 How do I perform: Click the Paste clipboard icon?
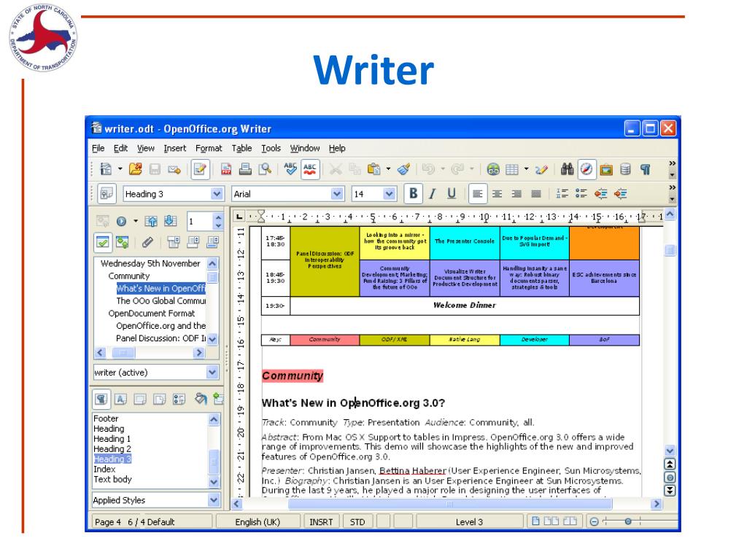point(374,169)
